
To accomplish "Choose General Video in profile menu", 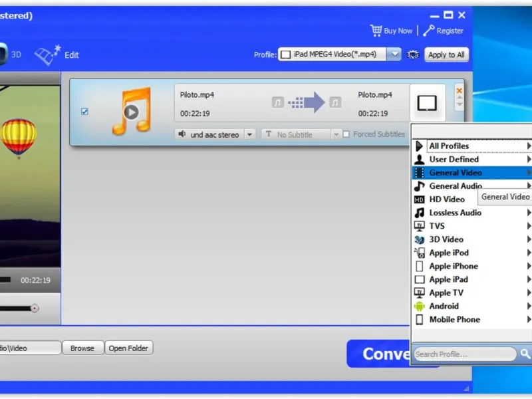I will 472,173.
